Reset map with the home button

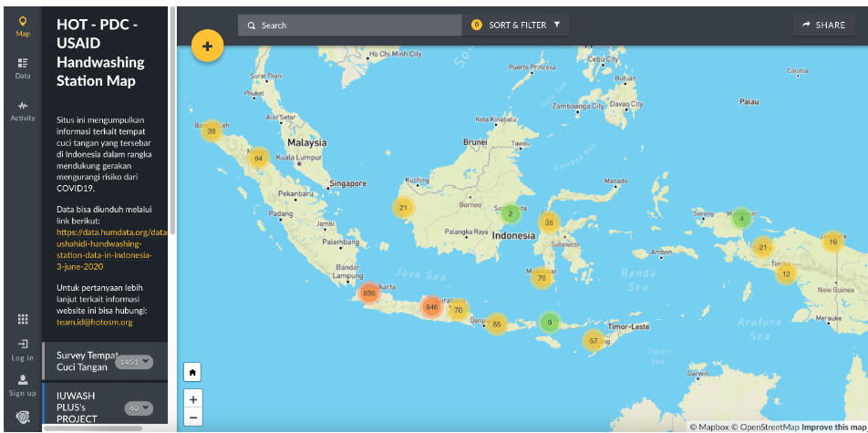pyautogui.click(x=192, y=372)
